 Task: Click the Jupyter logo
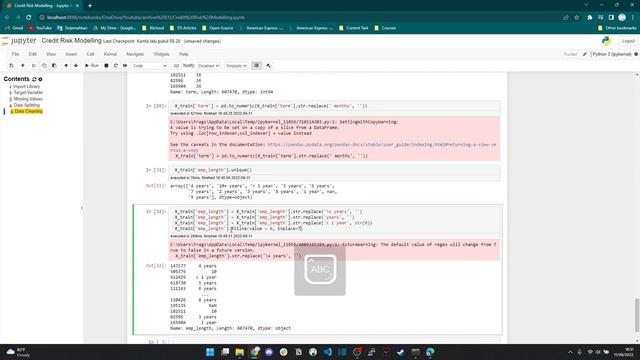coord(19,41)
